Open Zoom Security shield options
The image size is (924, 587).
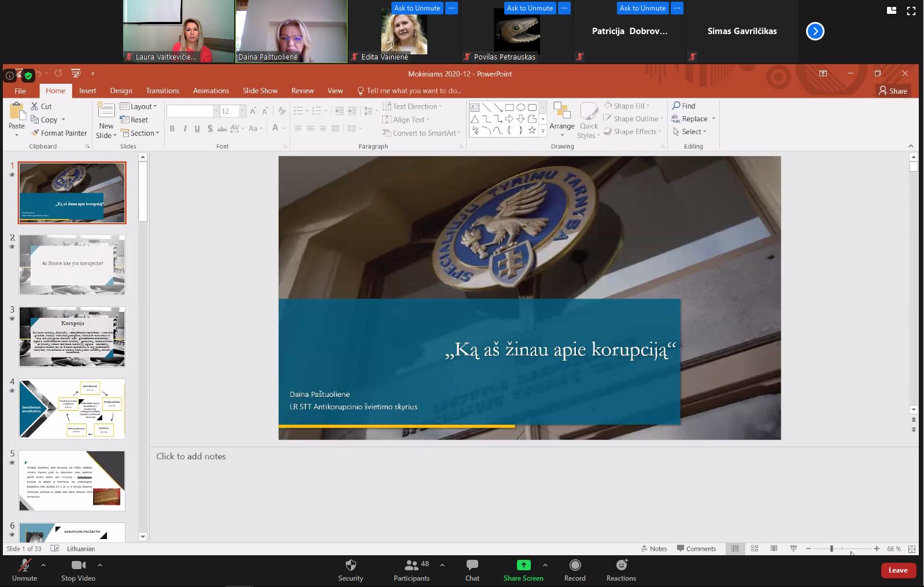click(350, 570)
